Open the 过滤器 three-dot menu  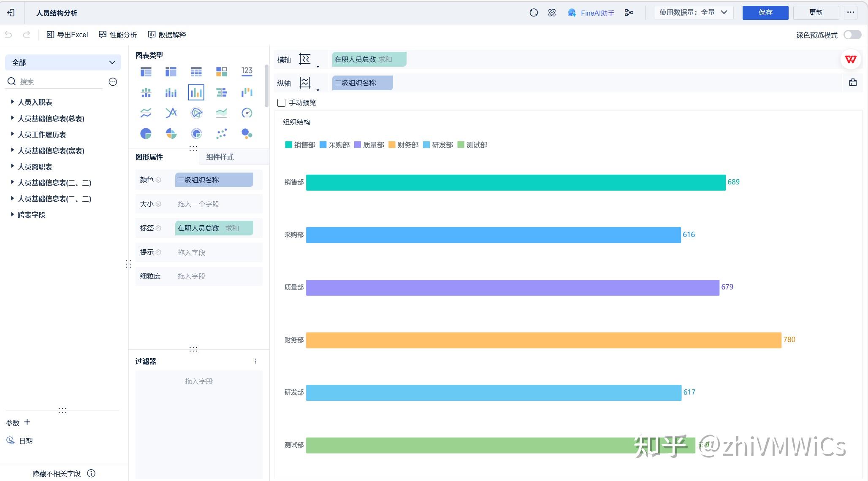pos(255,361)
